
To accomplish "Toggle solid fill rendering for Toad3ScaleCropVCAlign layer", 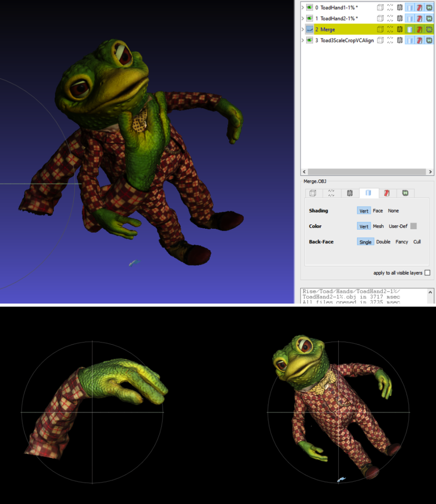I will point(410,40).
